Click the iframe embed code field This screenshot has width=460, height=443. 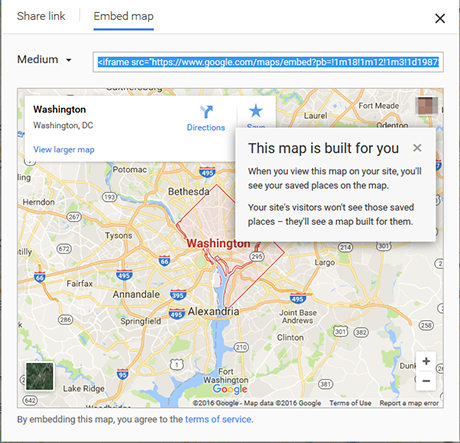(268, 62)
